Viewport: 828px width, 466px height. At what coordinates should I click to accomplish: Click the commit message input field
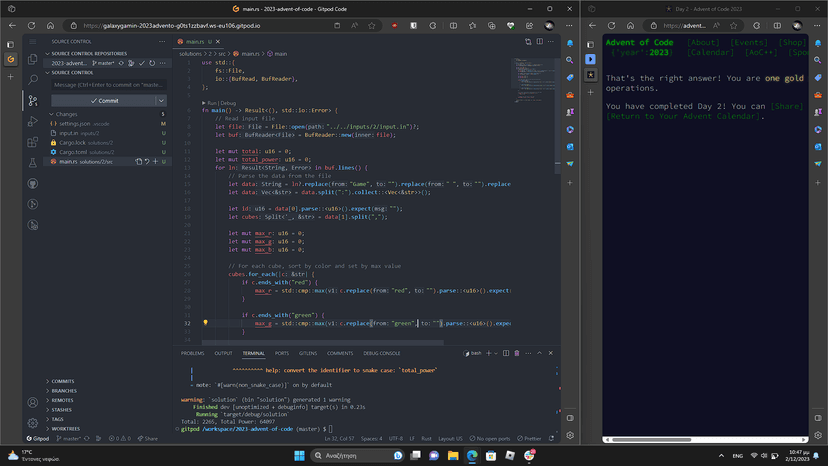click(108, 85)
